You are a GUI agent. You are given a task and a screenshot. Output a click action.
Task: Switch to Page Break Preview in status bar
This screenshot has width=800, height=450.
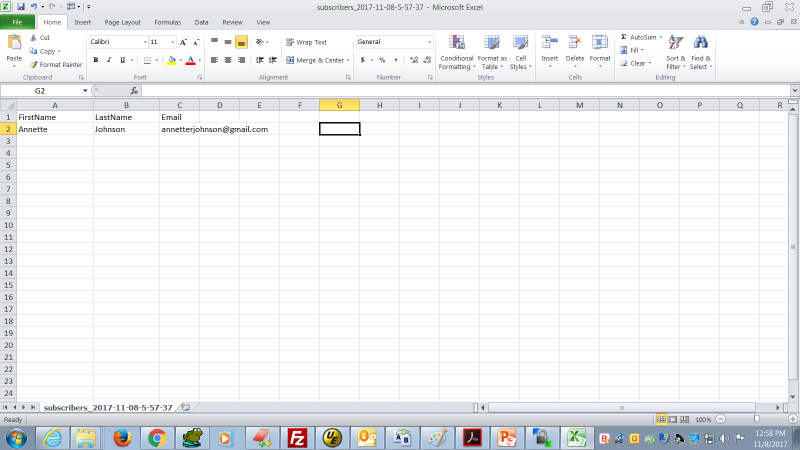(x=685, y=419)
